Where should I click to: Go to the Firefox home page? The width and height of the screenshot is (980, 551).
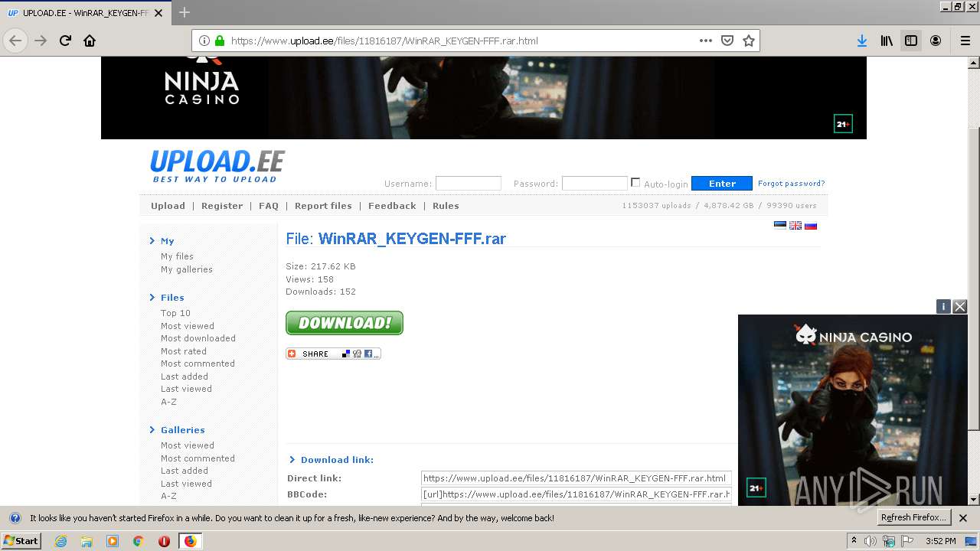click(x=90, y=41)
